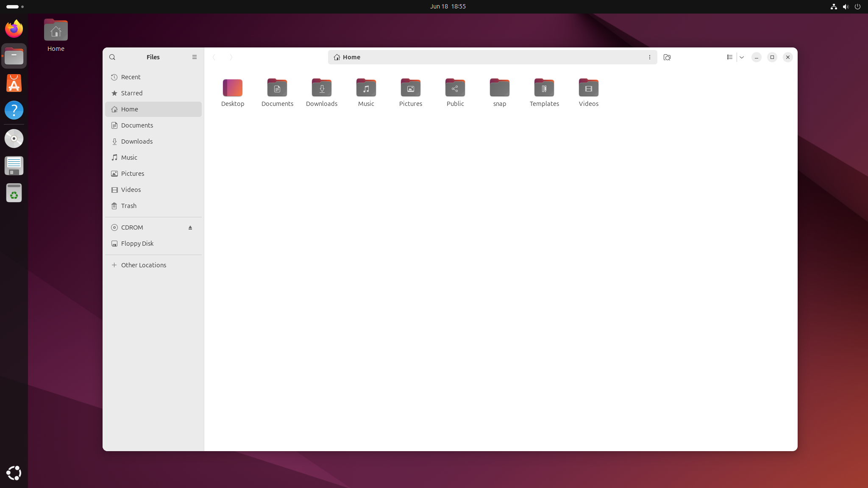Launch Firefox from the dock
868x488 pixels.
pyautogui.click(x=14, y=28)
